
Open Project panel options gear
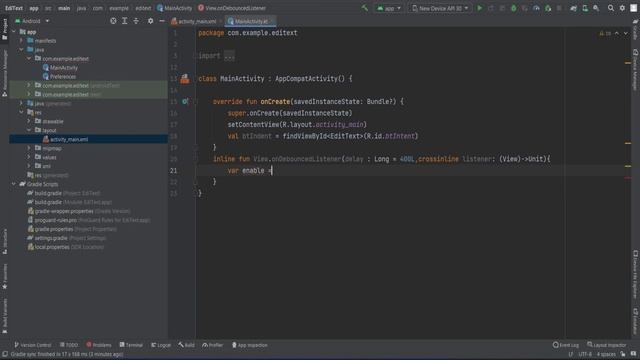[x=151, y=21]
